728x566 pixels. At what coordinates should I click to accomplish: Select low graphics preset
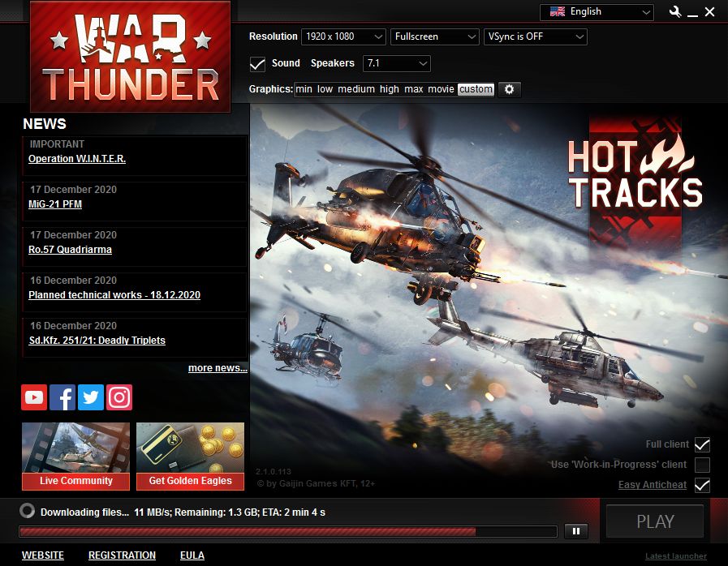[325, 89]
